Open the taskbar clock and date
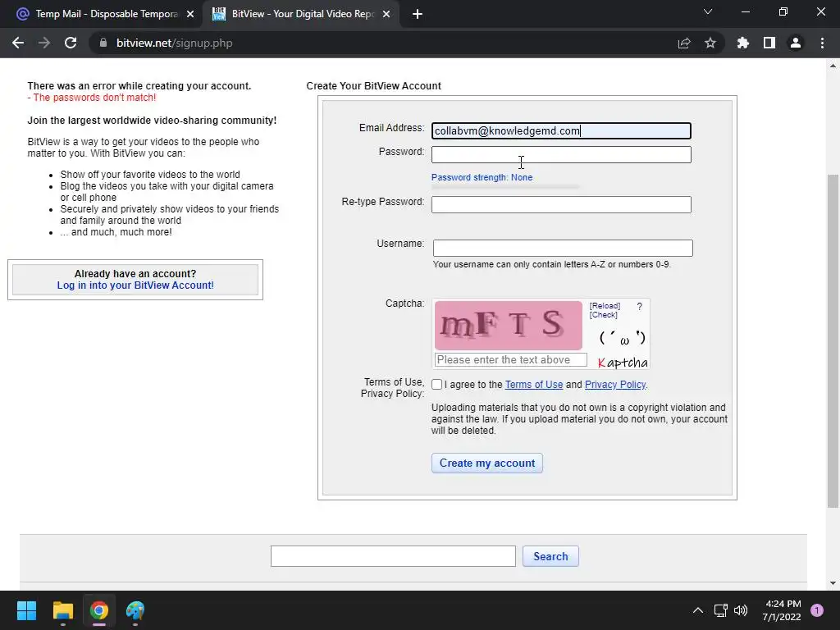 coord(782,610)
